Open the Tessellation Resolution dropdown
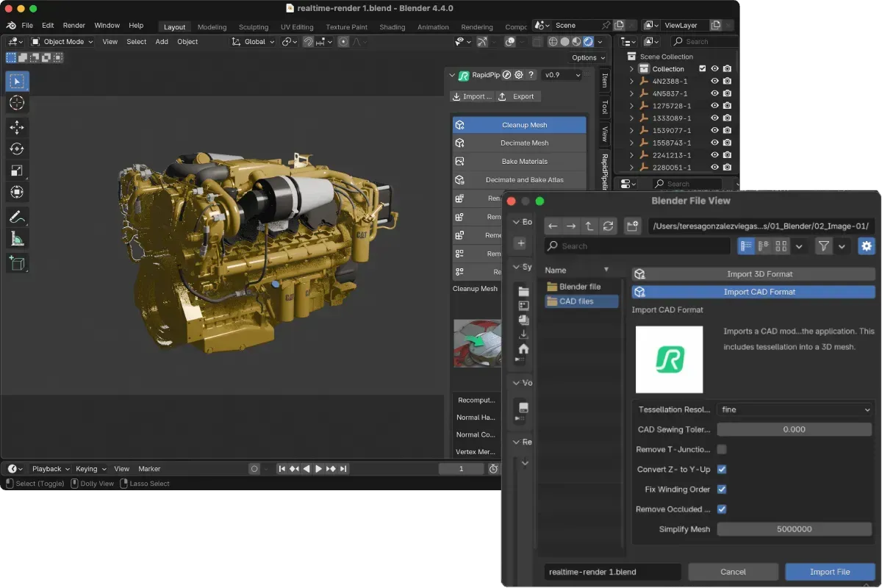 point(795,409)
